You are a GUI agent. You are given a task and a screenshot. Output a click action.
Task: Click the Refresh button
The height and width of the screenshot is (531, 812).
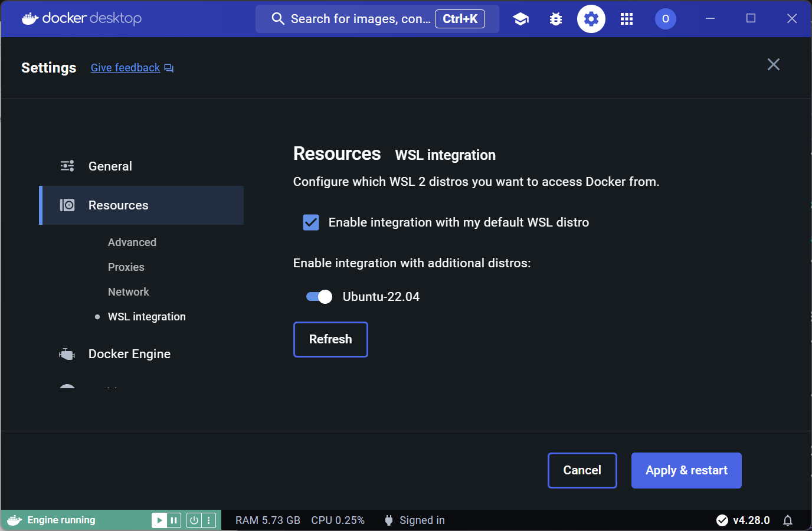330,339
